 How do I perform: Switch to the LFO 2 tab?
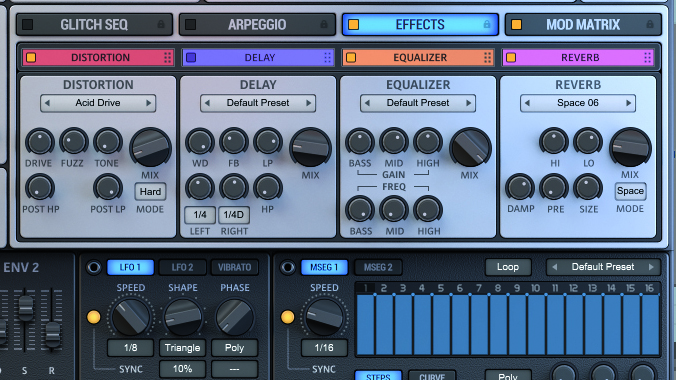click(x=182, y=267)
